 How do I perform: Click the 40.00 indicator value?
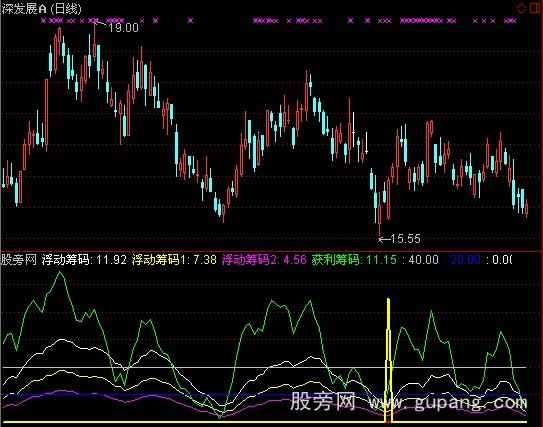[x=423, y=259]
